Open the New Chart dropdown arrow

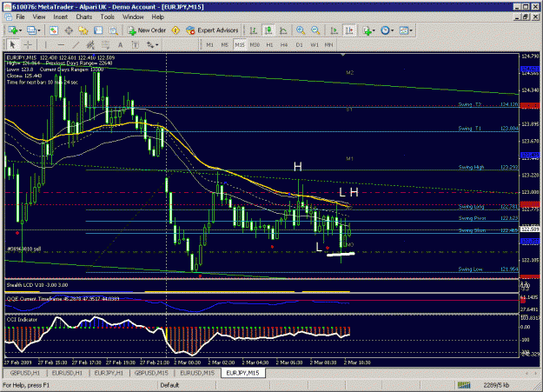[x=21, y=30]
